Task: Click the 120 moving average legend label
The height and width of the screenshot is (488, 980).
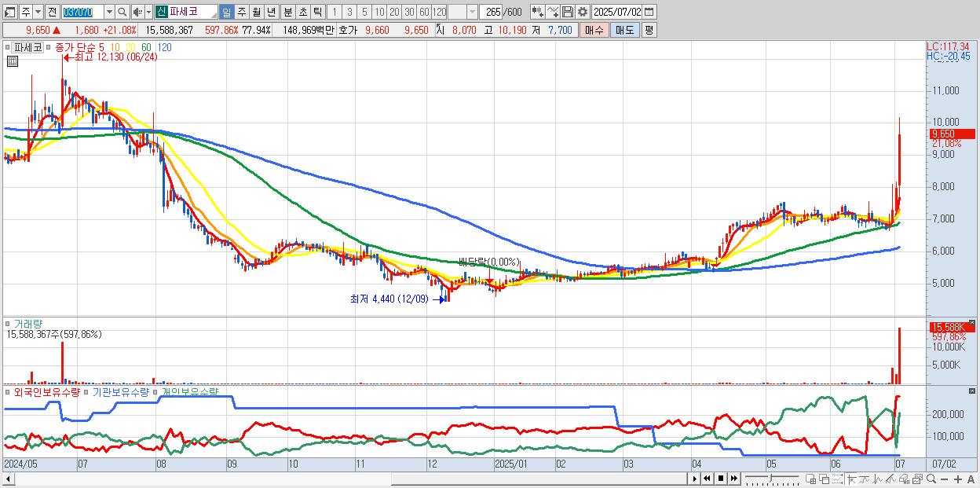Action: point(164,47)
